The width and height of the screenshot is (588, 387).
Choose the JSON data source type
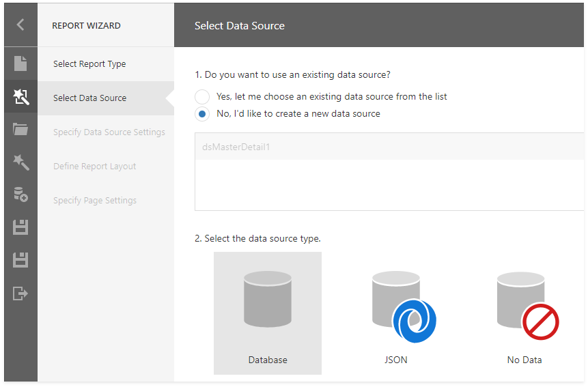click(x=396, y=313)
